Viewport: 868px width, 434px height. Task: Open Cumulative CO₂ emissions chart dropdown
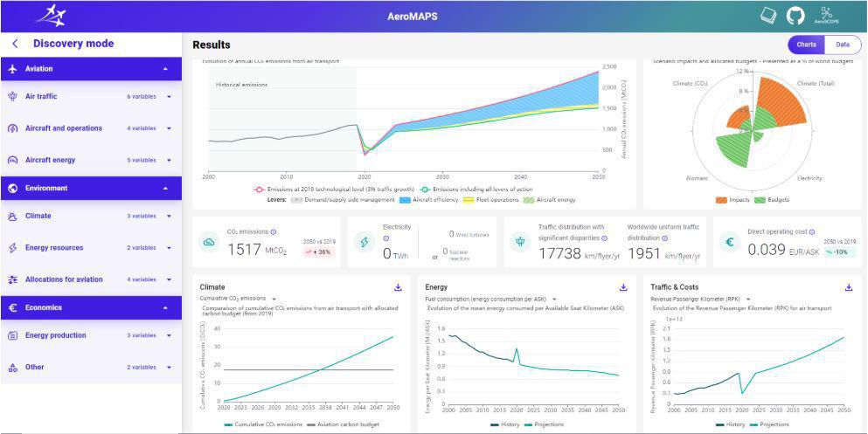pos(274,299)
